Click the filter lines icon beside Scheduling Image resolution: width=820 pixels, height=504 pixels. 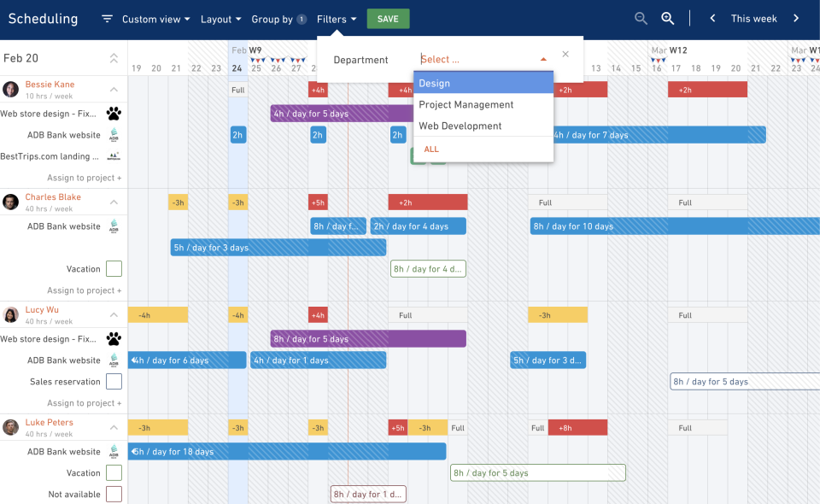[108, 19]
